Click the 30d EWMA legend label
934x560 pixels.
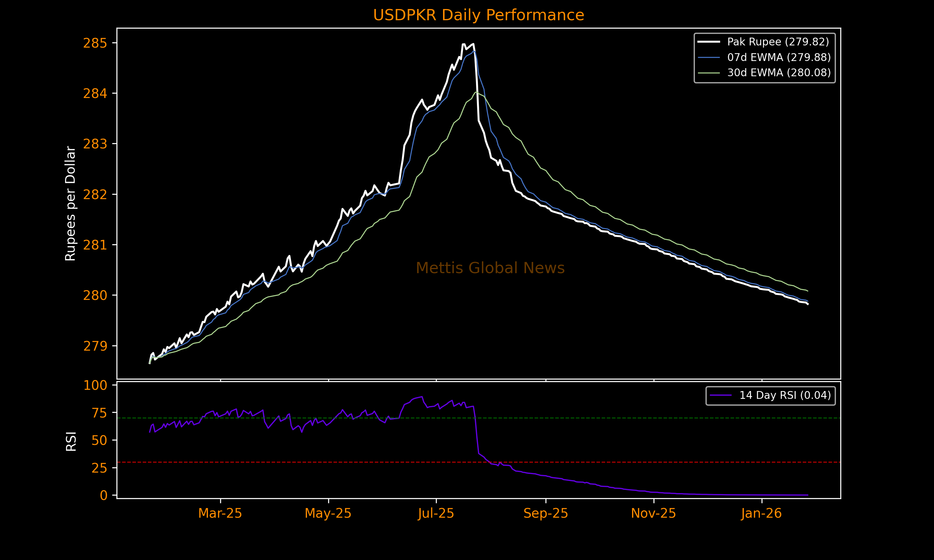[x=779, y=72]
